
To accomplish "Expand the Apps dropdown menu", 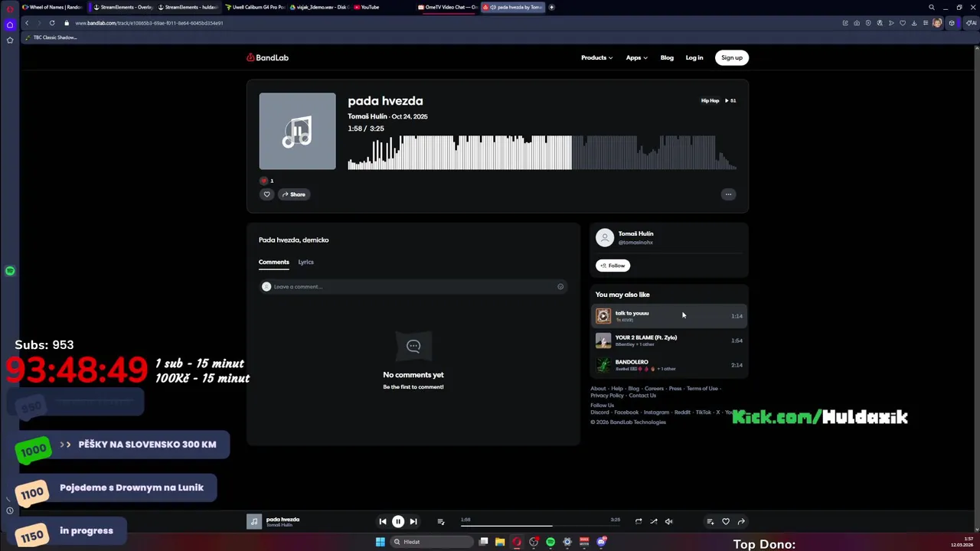I will (x=636, y=57).
